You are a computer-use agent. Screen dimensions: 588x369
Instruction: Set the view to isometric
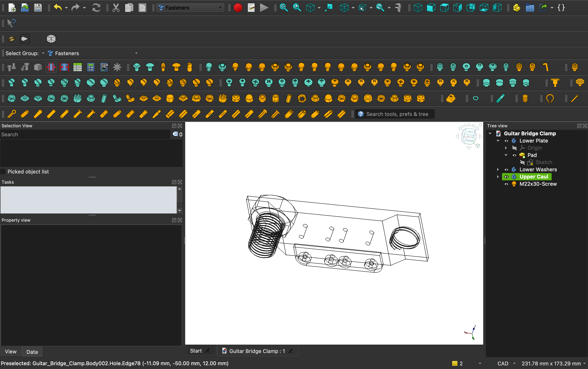(418, 8)
